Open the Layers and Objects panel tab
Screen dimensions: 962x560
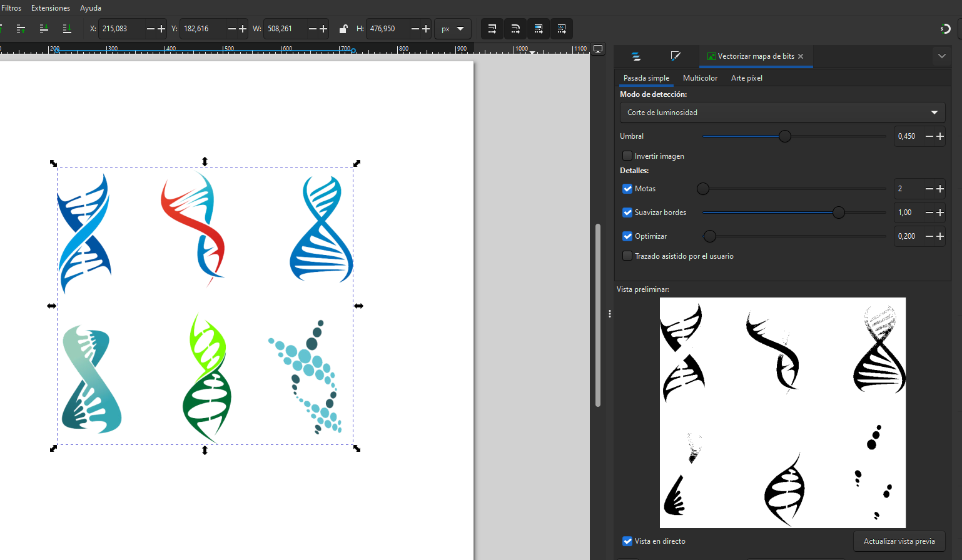click(636, 56)
